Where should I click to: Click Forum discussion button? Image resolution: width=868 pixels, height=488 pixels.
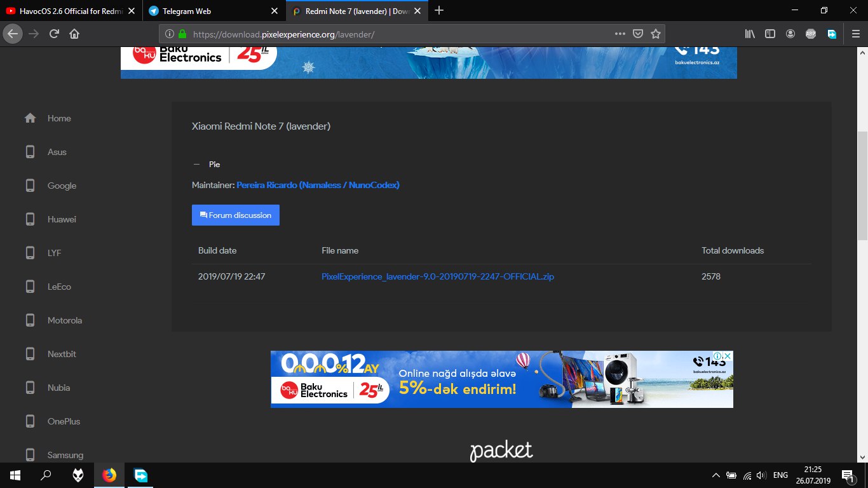[x=236, y=215]
